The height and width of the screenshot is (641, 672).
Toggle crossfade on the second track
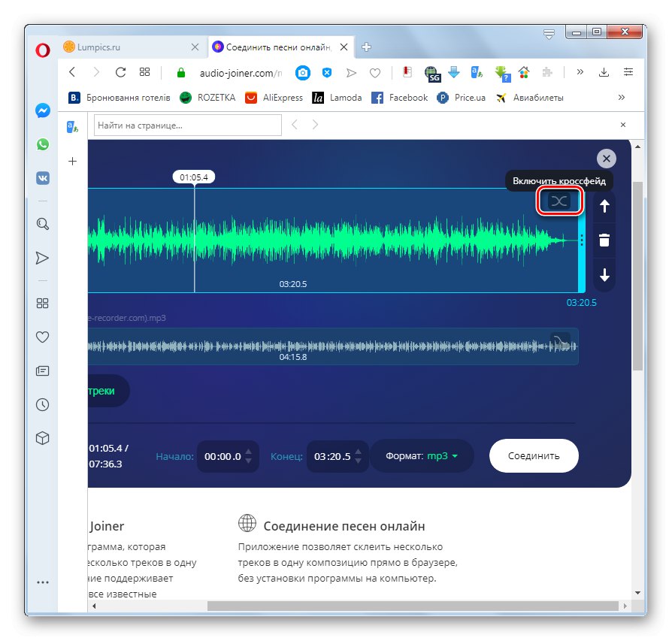tap(560, 340)
